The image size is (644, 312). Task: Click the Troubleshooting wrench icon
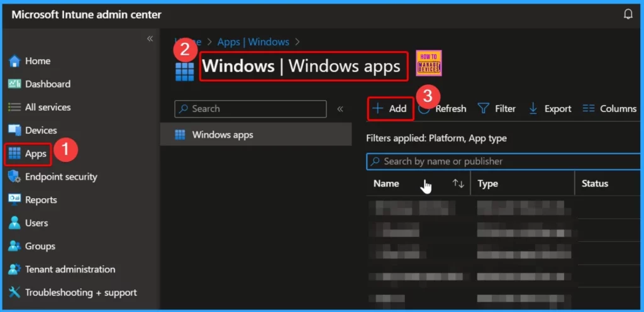[x=14, y=292]
